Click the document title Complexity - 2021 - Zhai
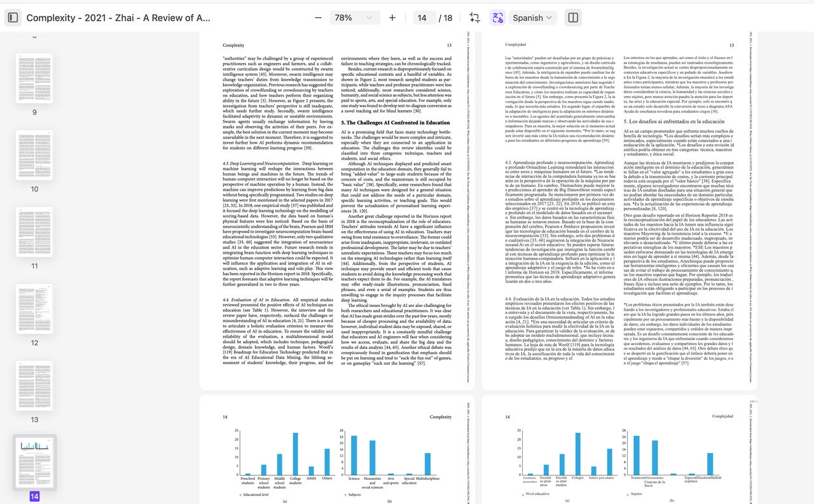814x504 pixels. pos(118,18)
